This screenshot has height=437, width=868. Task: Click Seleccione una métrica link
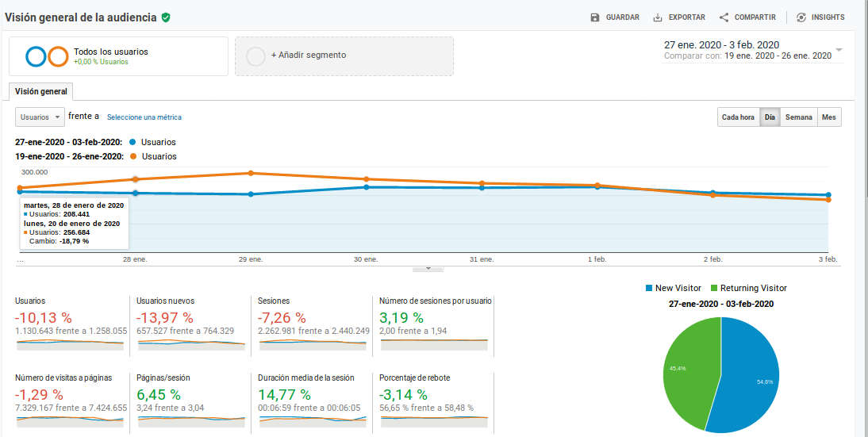[x=144, y=117]
